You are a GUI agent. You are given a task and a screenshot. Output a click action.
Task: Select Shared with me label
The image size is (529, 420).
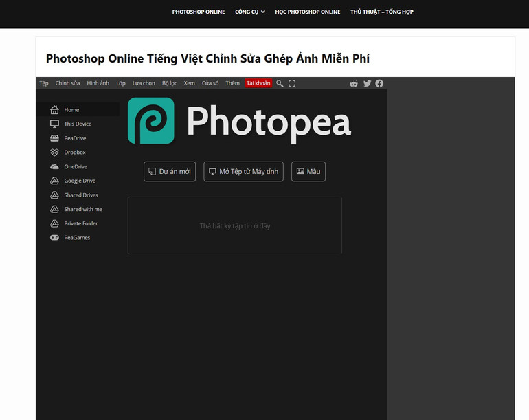[83, 209]
